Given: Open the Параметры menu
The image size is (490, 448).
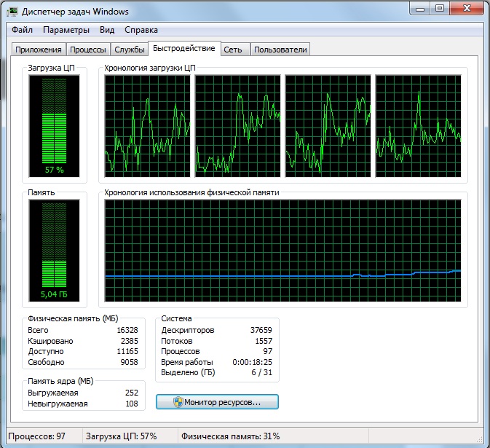Looking at the screenshot, I should tap(66, 31).
